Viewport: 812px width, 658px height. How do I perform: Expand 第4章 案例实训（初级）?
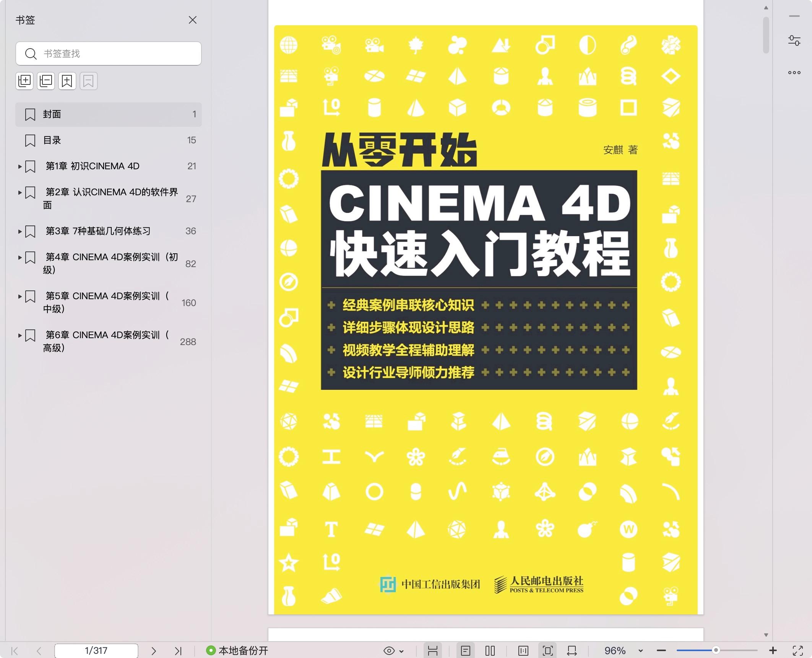[x=20, y=257]
